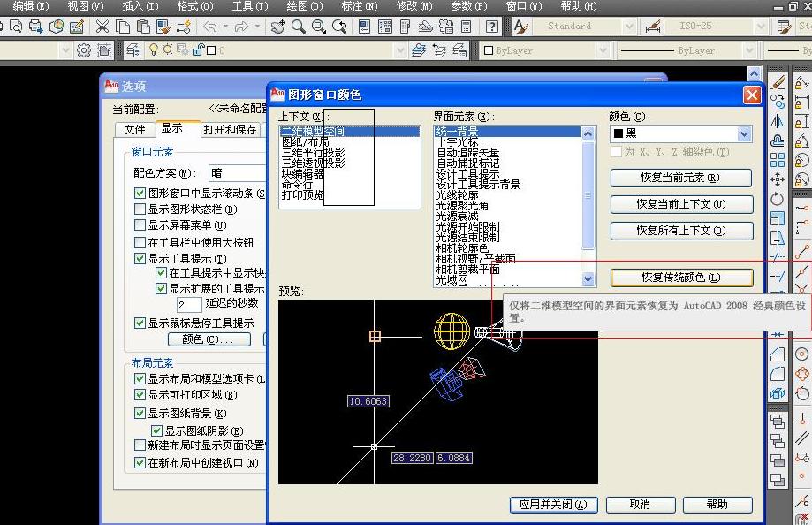This screenshot has height=525, width=812.
Task: Open the Layer Properties Manager icon
Action: tap(133, 50)
